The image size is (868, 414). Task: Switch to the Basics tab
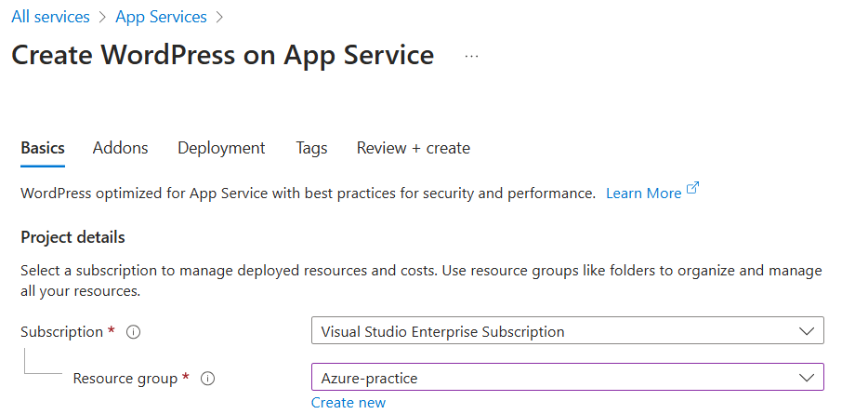pyautogui.click(x=43, y=148)
